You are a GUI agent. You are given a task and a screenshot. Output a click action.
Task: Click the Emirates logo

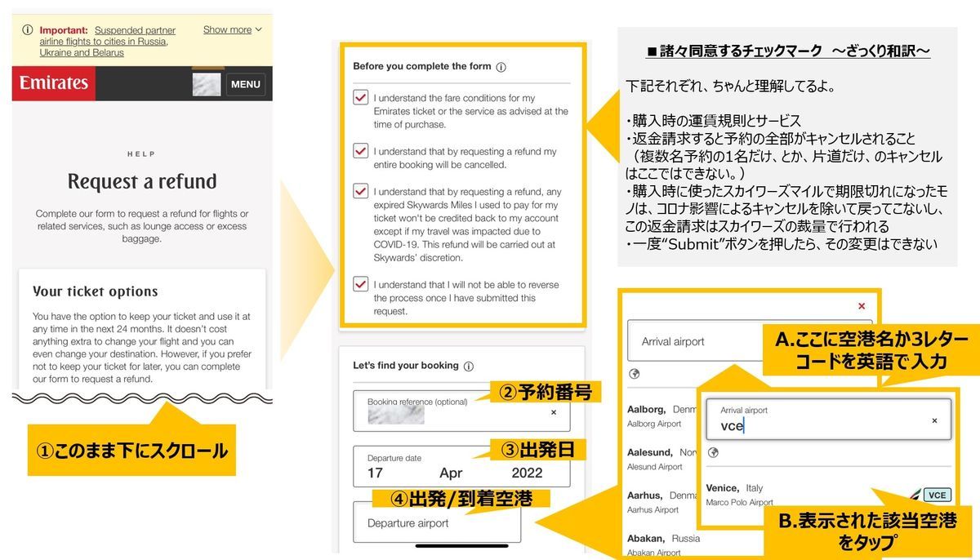(54, 83)
